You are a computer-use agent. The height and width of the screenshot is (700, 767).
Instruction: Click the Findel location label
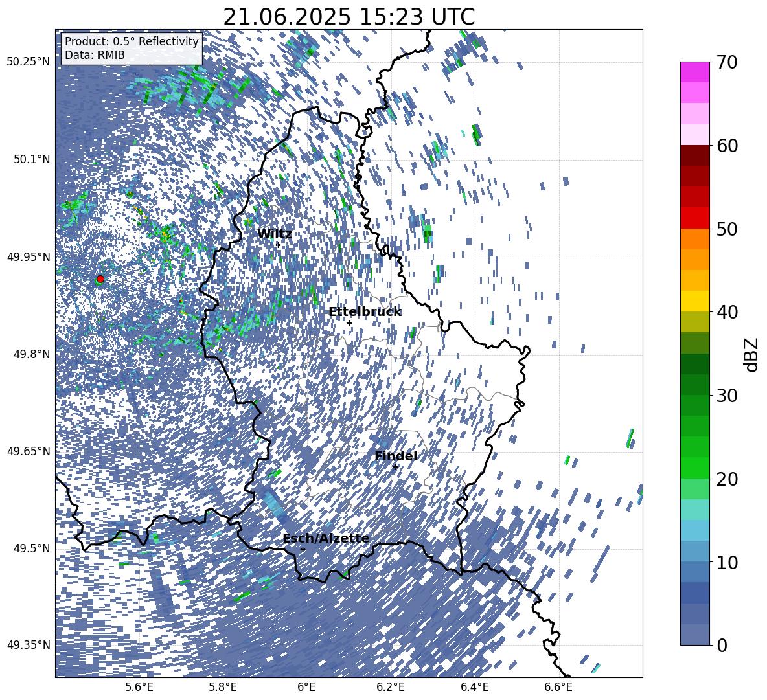396,456
